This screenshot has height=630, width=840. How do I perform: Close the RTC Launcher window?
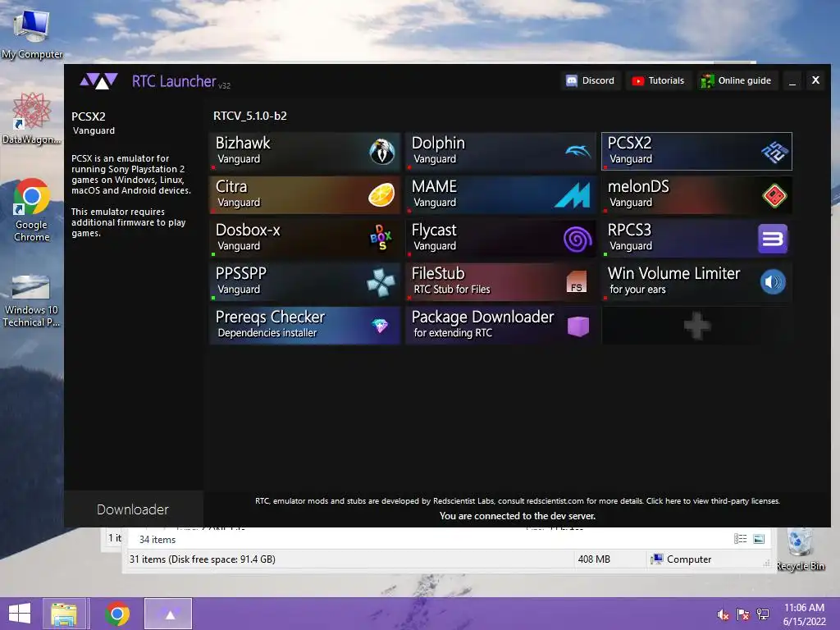coord(815,80)
